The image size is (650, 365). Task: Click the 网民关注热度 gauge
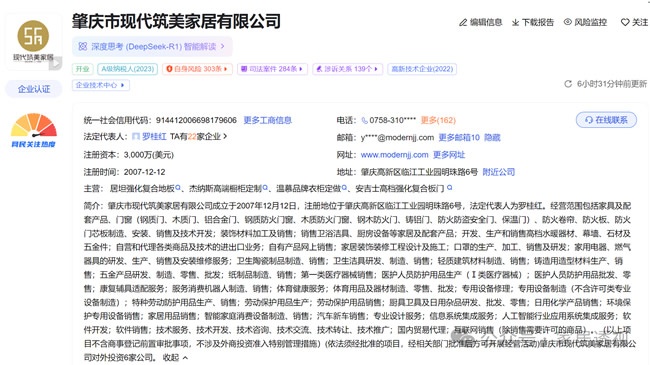click(x=33, y=130)
